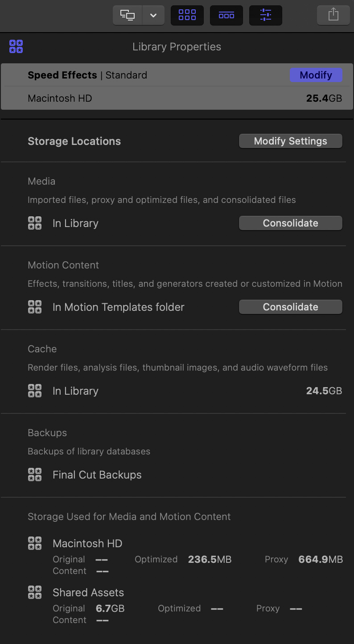Consolidate the Media files
The height and width of the screenshot is (644, 354).
coord(291,223)
